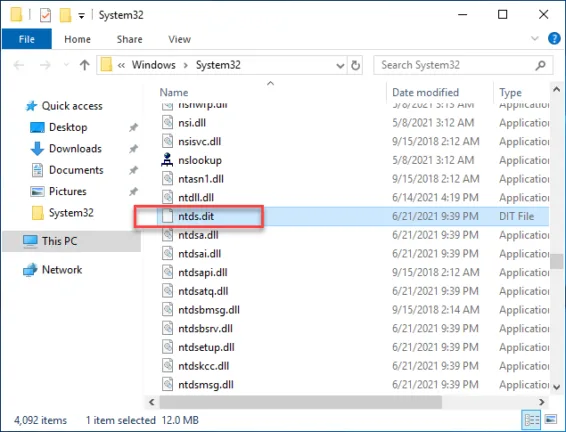Select the ntdsbsrv.dll file icon

(x=167, y=328)
